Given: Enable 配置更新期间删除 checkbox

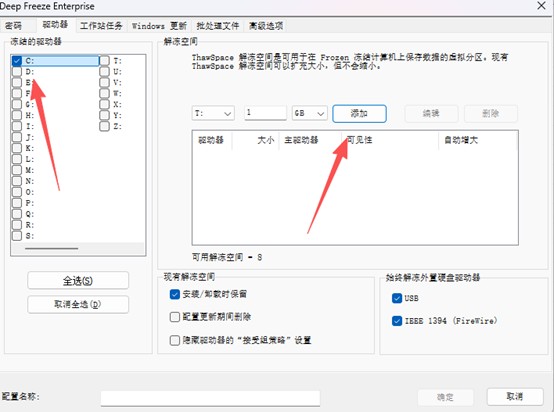Looking at the screenshot, I should (175, 317).
